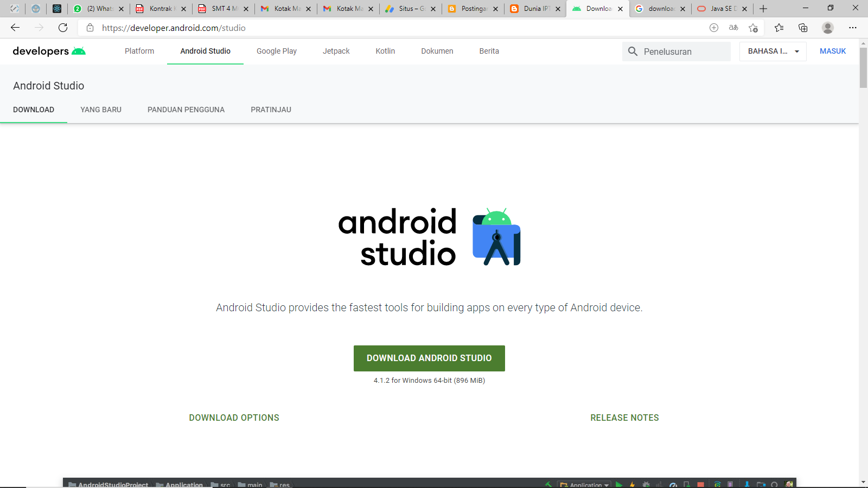Select the DOWNLOAD sub-tab

click(34, 110)
